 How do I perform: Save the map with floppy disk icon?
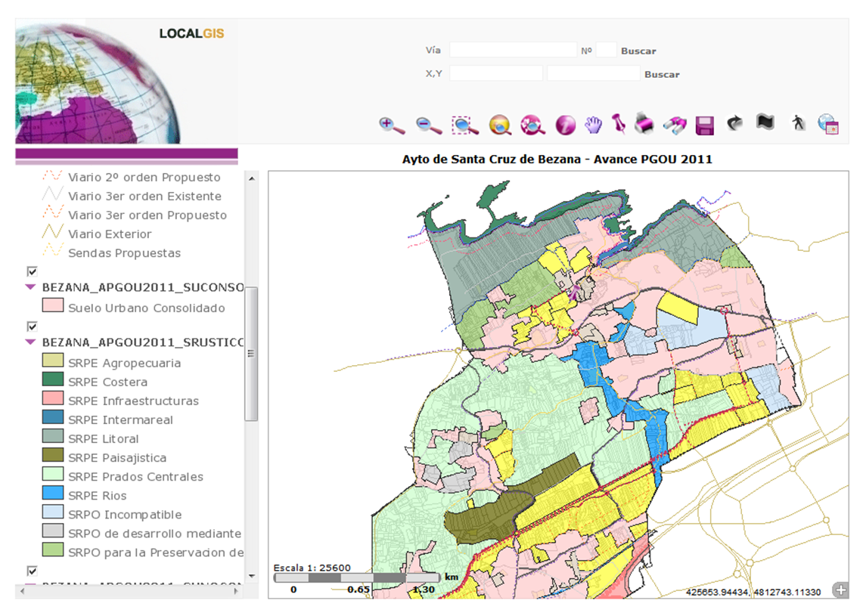click(x=704, y=125)
